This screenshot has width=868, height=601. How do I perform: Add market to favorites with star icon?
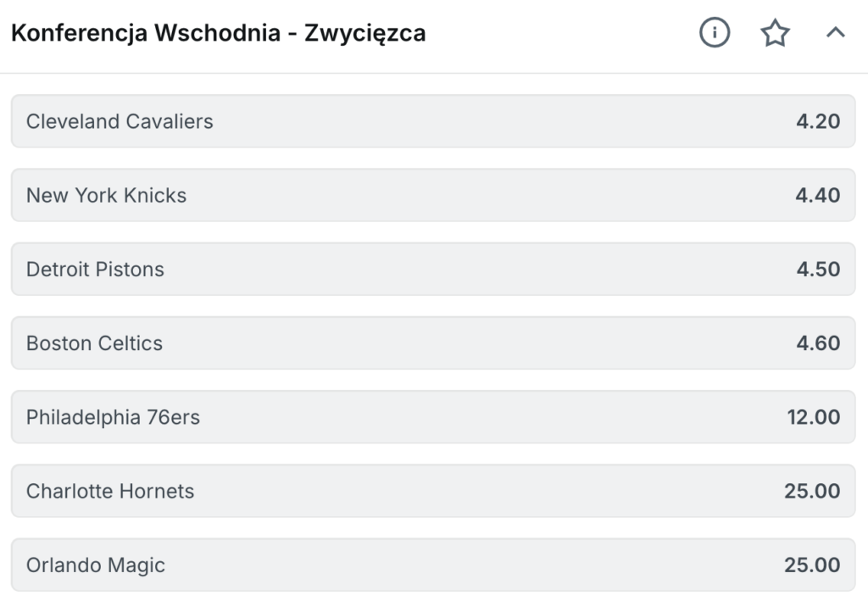[775, 33]
